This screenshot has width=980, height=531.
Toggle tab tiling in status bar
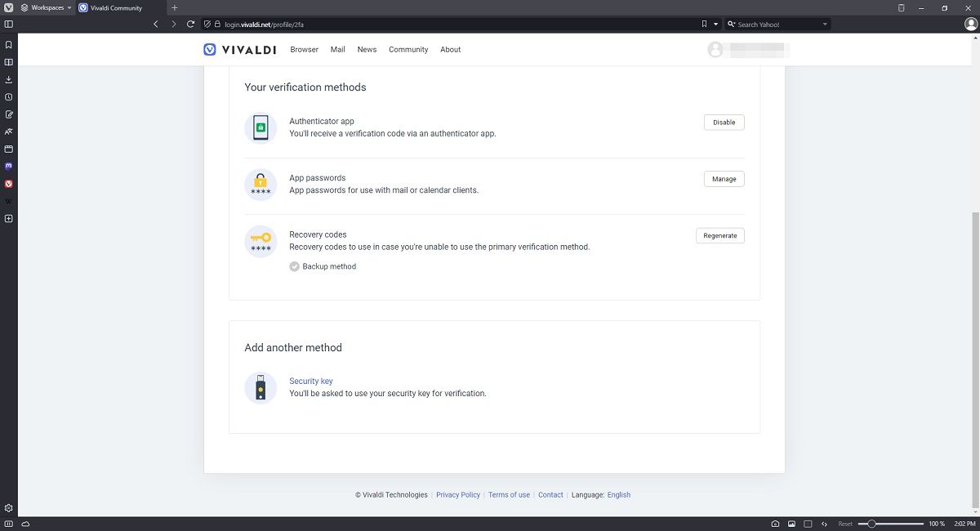pyautogui.click(x=808, y=524)
